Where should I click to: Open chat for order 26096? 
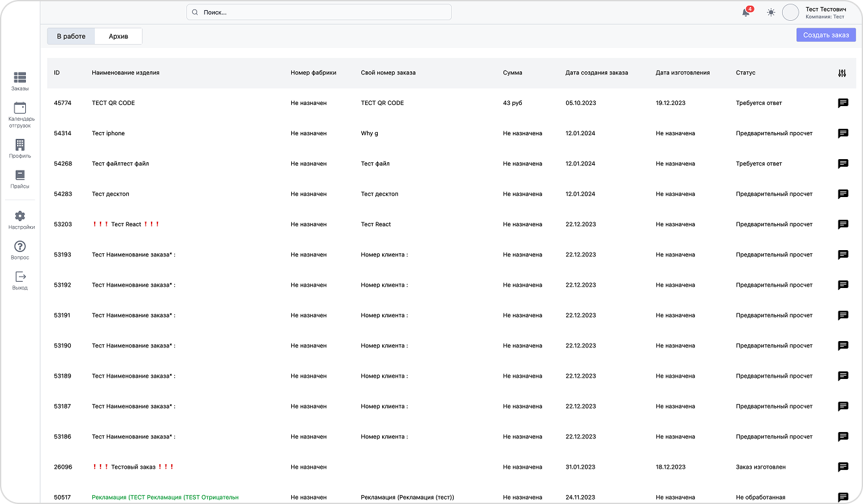pyautogui.click(x=843, y=467)
